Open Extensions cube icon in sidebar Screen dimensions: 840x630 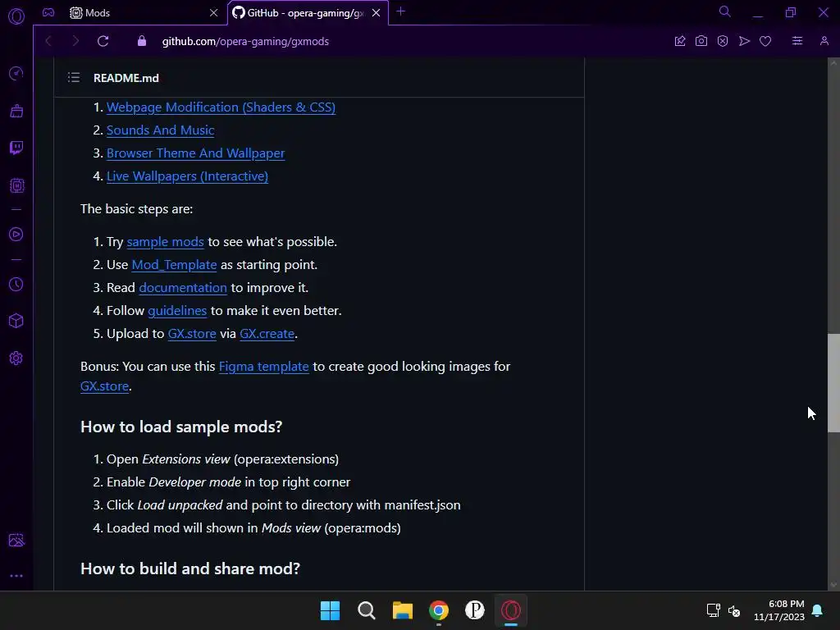[16, 321]
